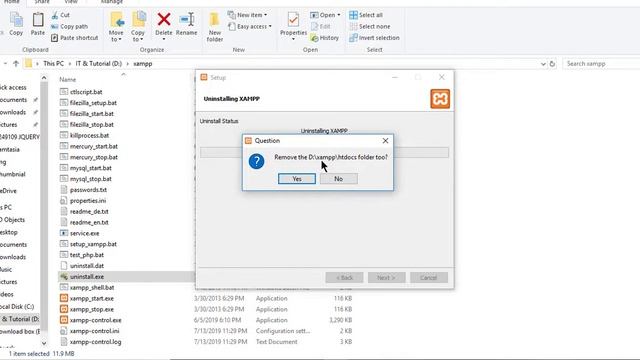Select killprocess.bat file

[89, 135]
